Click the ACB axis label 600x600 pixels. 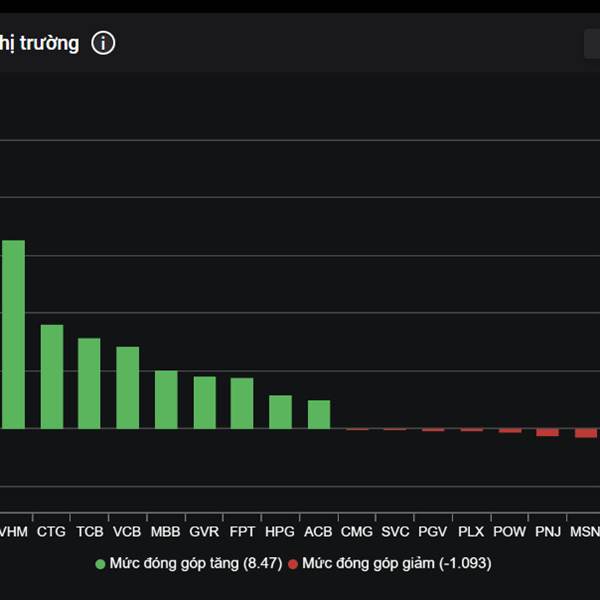pos(318,532)
